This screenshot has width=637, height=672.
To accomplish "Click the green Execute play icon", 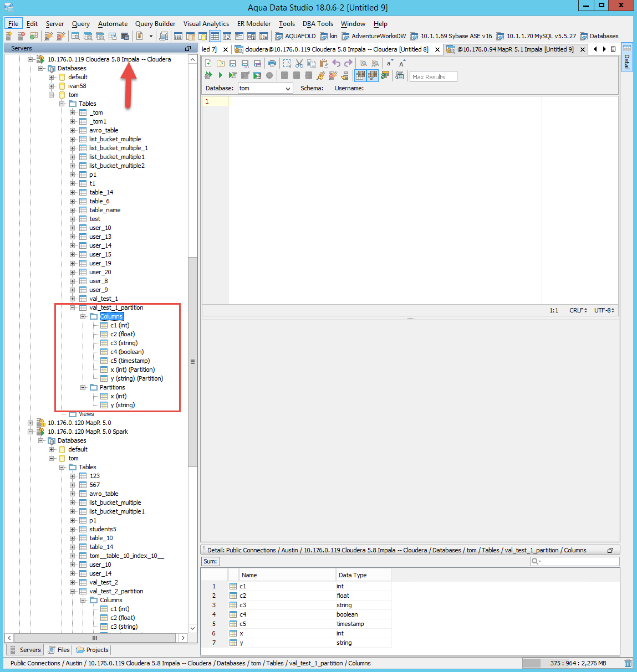I will (221, 75).
